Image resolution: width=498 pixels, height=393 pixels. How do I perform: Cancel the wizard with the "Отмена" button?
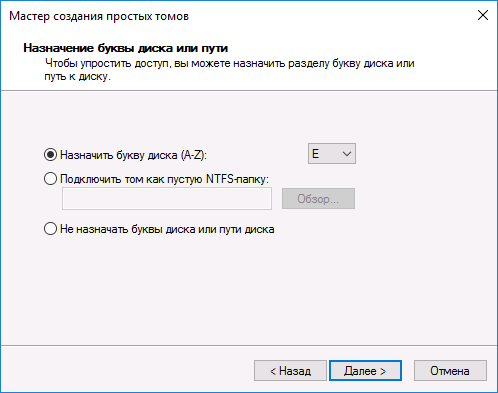tap(450, 371)
